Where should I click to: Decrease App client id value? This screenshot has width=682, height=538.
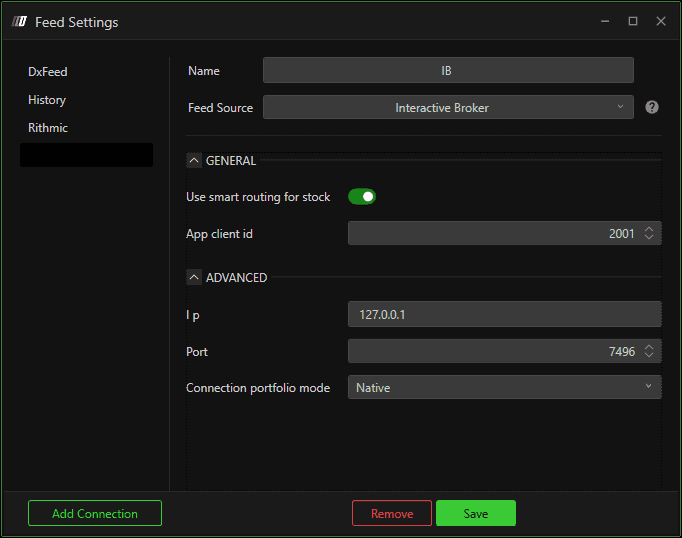(649, 237)
